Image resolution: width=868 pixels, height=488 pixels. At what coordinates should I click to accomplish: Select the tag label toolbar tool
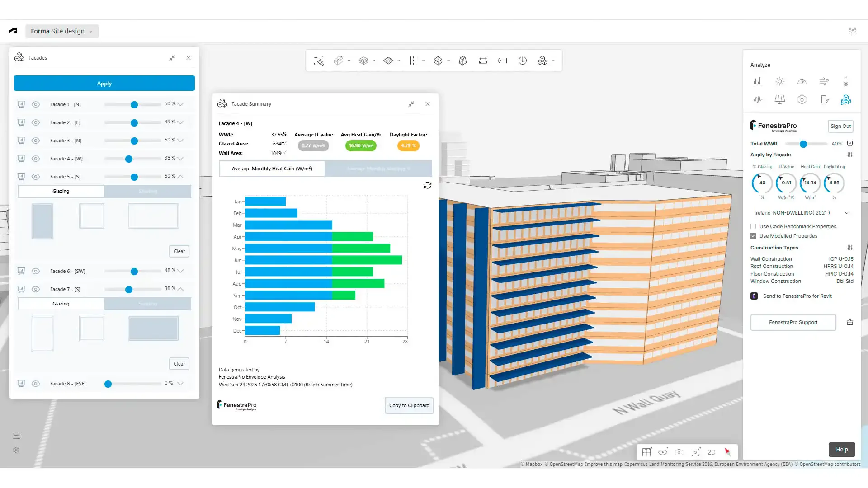[502, 61]
